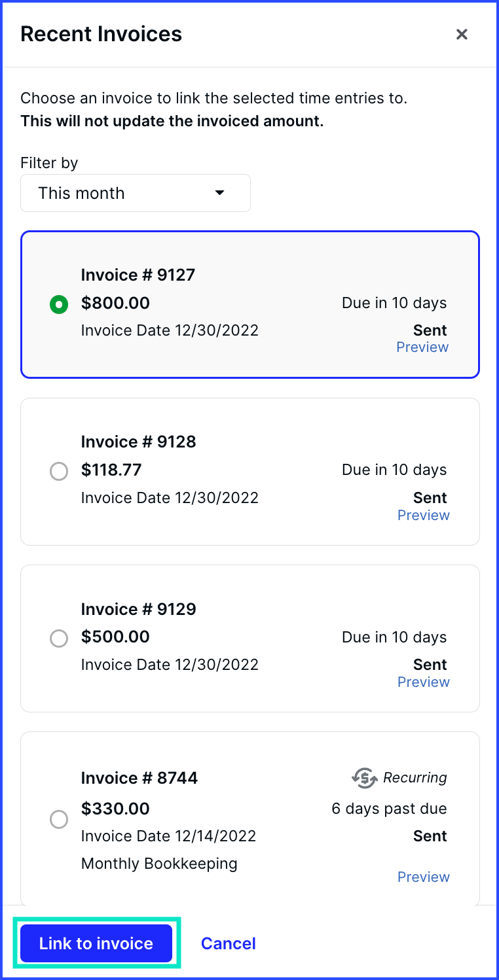499x980 pixels.
Task: Choose the Invoice # 9129 radio button
Action: (59, 639)
